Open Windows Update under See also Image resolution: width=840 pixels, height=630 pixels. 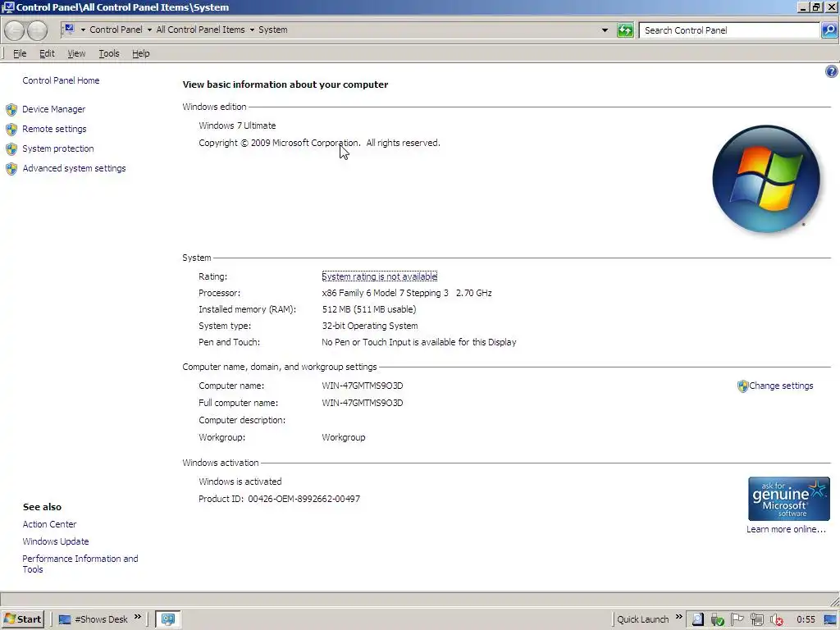point(56,541)
